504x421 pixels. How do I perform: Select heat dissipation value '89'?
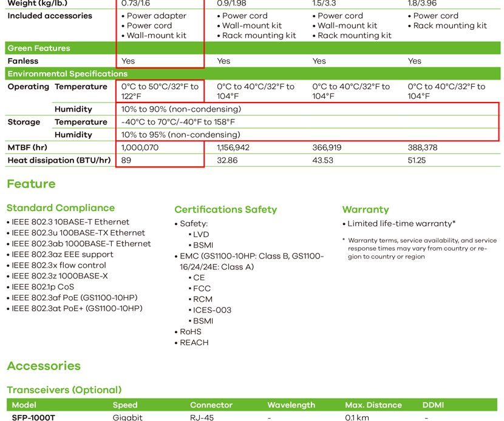[126, 160]
